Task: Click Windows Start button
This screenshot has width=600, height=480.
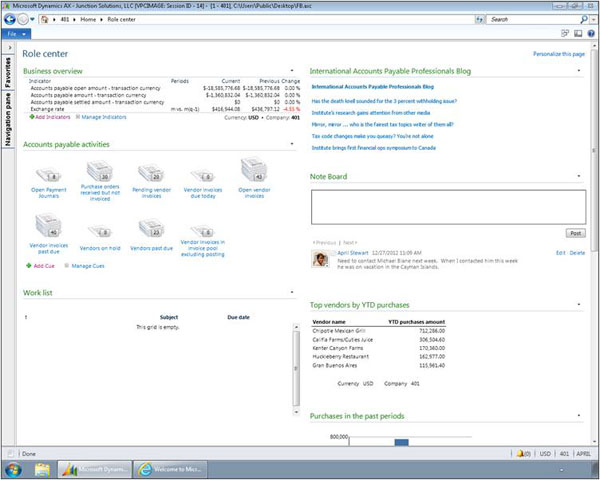Action: pyautogui.click(x=12, y=469)
